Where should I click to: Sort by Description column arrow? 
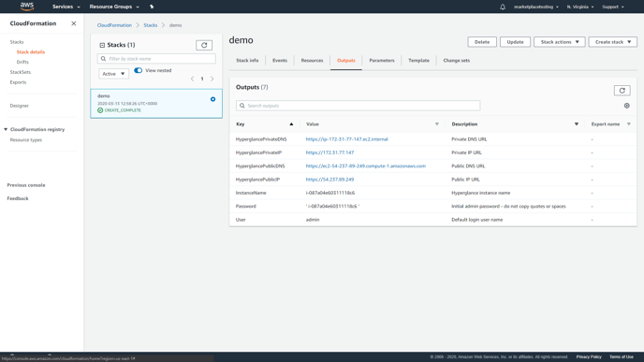[x=577, y=124]
